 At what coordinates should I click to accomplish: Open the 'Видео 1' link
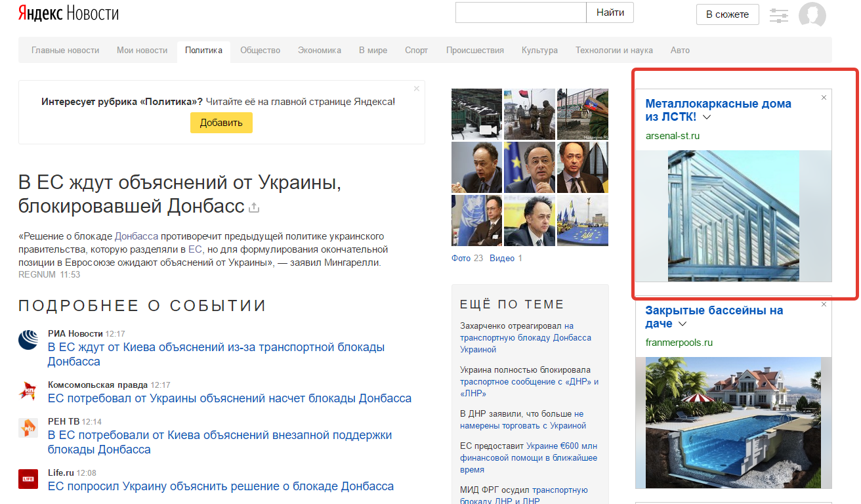tap(506, 258)
